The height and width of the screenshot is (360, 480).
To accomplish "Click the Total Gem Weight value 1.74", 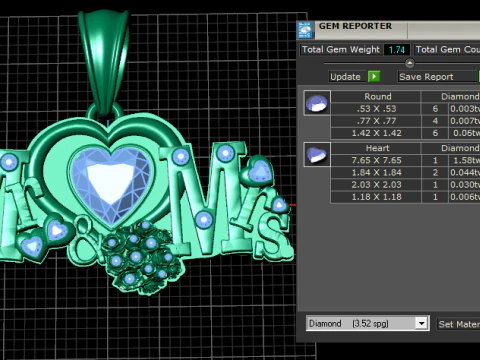I will tap(397, 50).
